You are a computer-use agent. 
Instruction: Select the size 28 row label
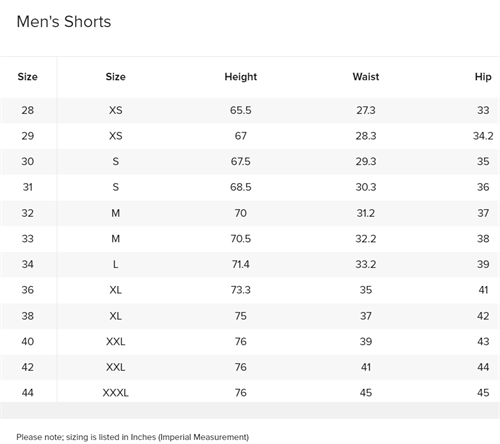[28, 110]
